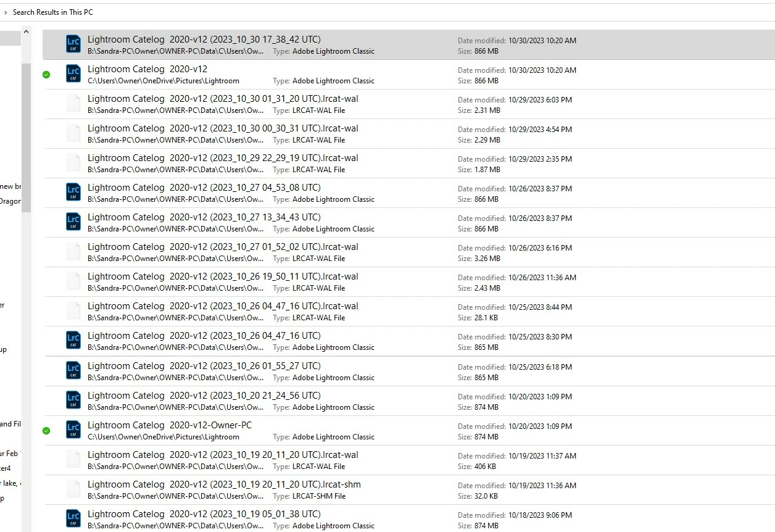This screenshot has width=775, height=532.
Task: Click the blank file icon of 2023_10_30 01_31_20 lrcat-wal
Action: (73, 104)
